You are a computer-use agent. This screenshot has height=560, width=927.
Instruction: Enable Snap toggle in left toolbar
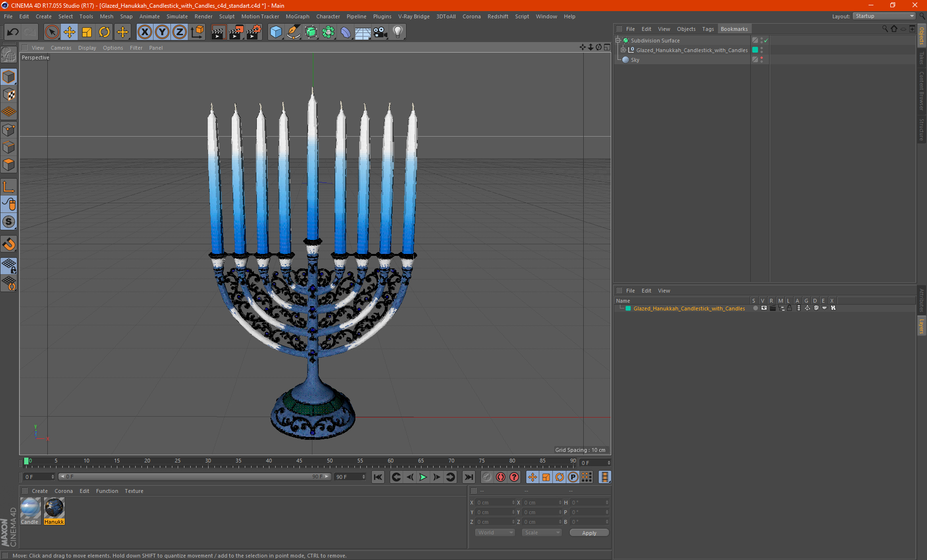pos(9,244)
